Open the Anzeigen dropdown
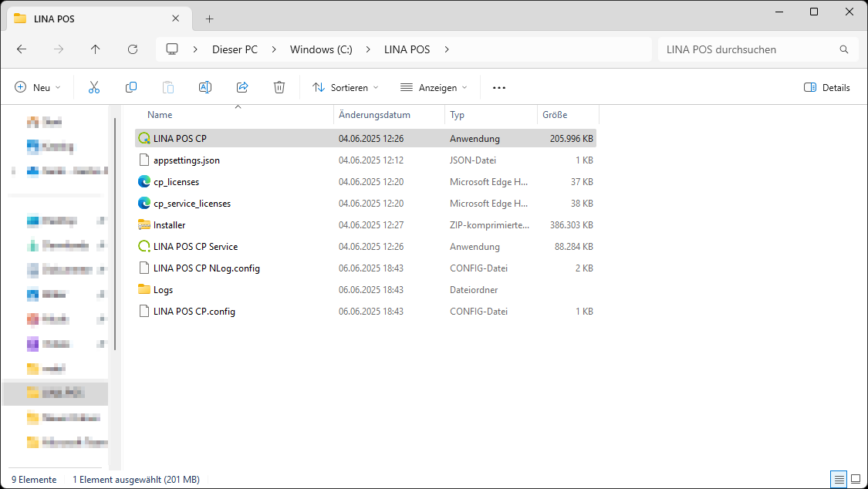Viewport: 868px width, 489px height. 434,87
